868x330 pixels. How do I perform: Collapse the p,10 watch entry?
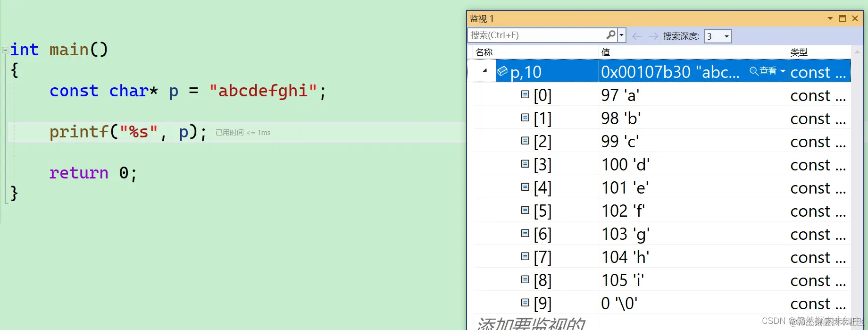click(485, 71)
